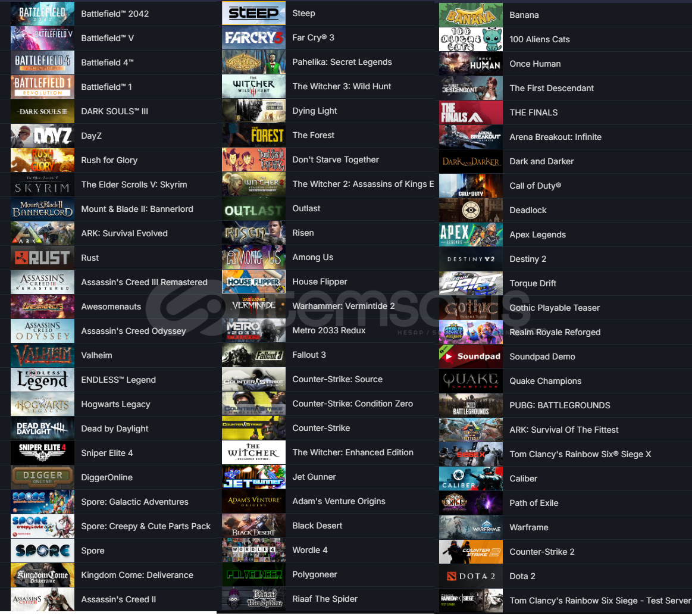The height and width of the screenshot is (616, 692).
Task: Open Counter-Strike: Source entry
Action: (x=337, y=379)
